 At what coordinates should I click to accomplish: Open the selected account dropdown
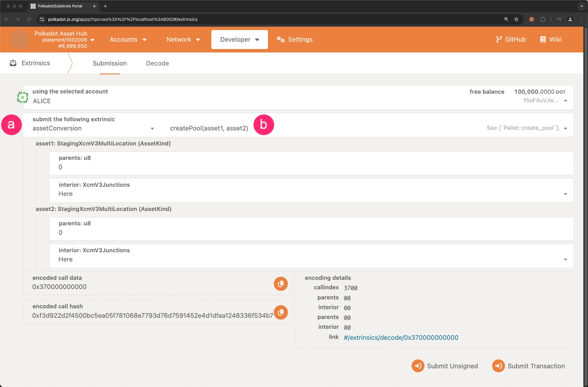(565, 101)
